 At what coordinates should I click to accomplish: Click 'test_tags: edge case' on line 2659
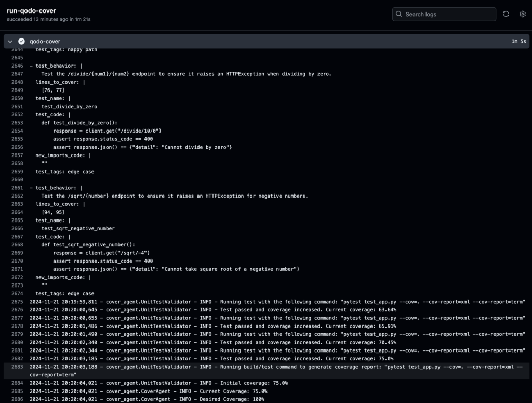[x=65, y=172]
